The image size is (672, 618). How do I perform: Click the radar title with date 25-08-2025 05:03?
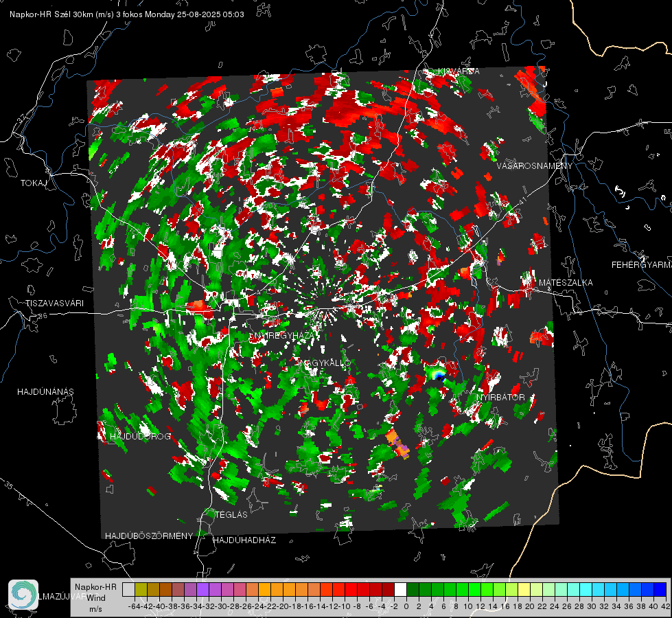tap(127, 14)
